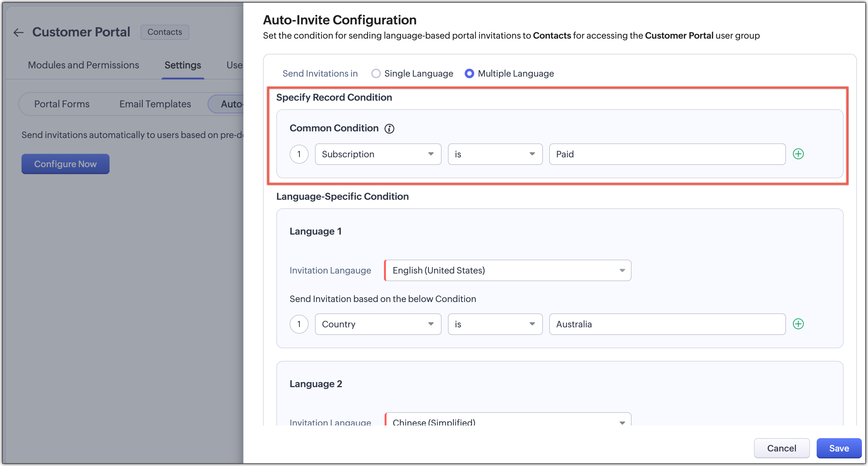The height and width of the screenshot is (466, 868).
Task: Select the Multiple Language radio button
Action: 469,73
